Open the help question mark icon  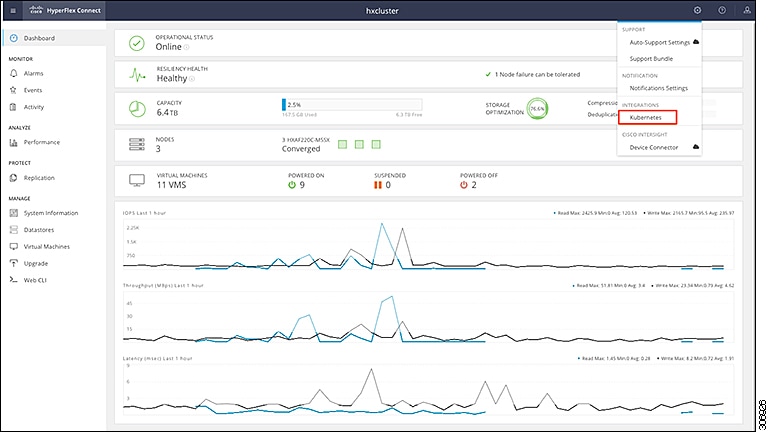click(721, 10)
